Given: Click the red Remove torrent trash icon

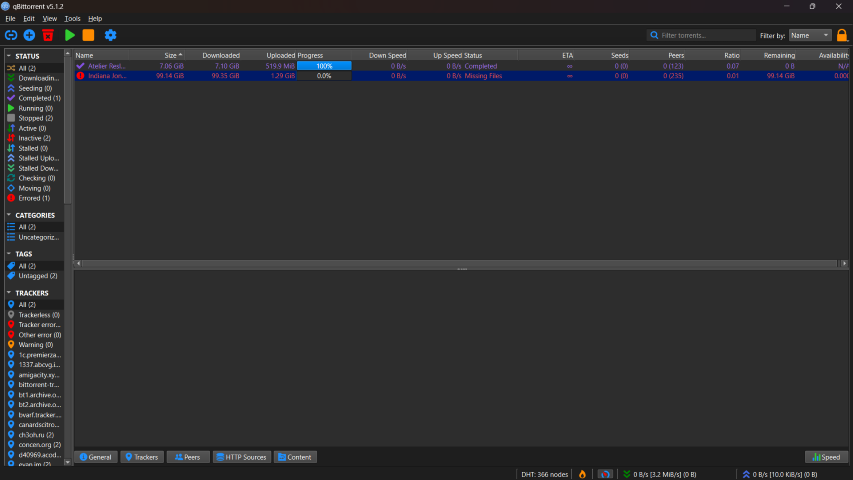Looking at the screenshot, I should [48, 35].
